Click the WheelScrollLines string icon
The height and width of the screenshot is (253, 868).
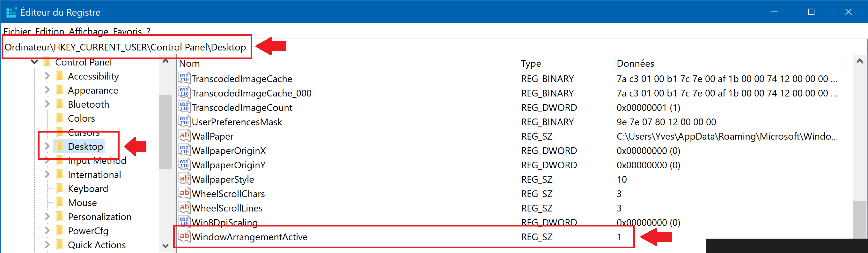point(184,207)
